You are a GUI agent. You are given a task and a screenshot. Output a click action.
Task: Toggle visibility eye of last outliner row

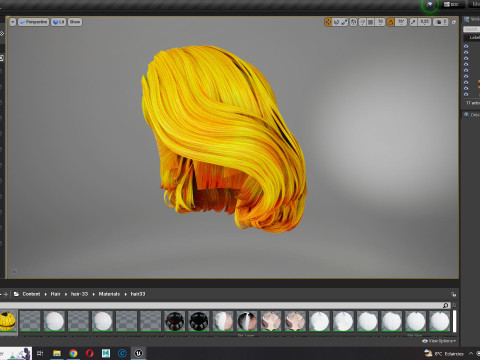pos(466,94)
